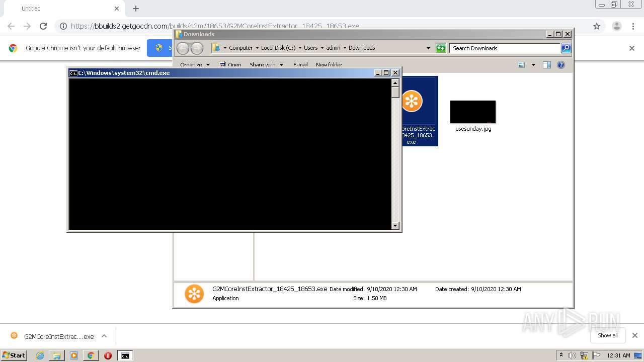
Task: Click Chrome's forward navigation arrow
Action: click(x=27, y=26)
